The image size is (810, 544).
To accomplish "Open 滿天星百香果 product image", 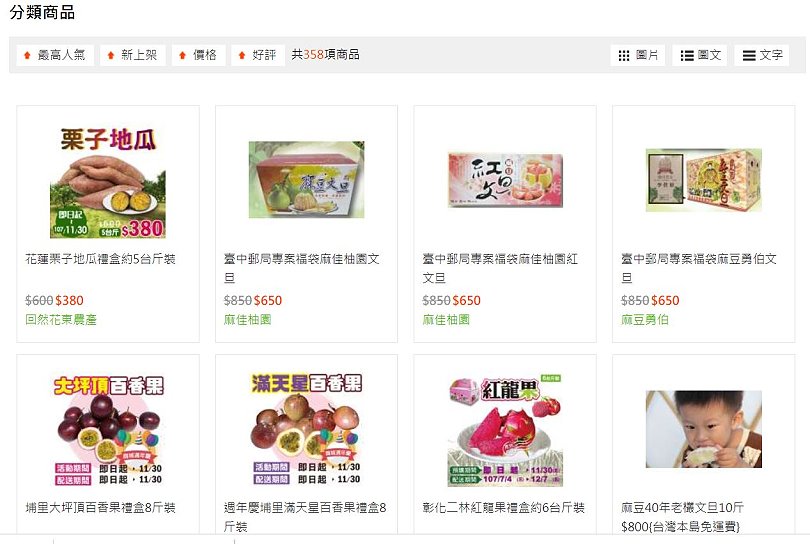I will (x=306, y=430).
